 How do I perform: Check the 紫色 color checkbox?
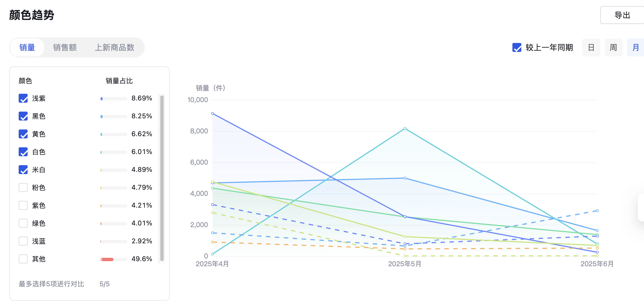coord(23,205)
